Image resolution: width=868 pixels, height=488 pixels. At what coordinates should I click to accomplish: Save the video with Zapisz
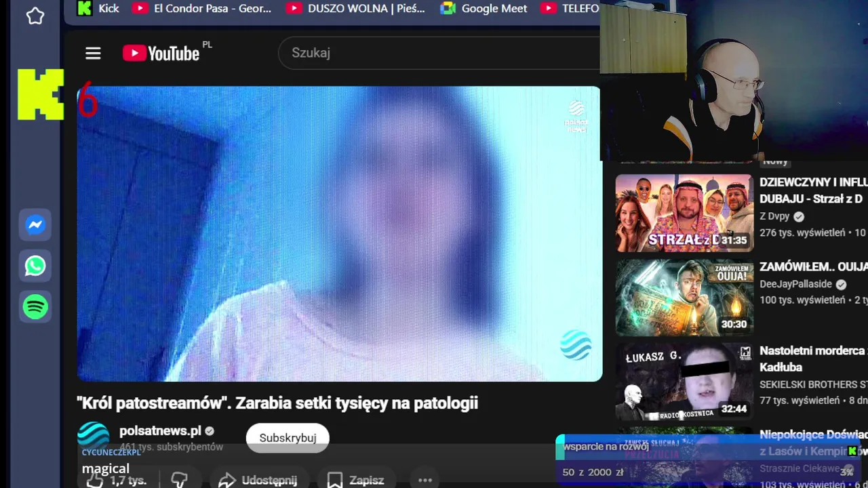click(x=355, y=480)
